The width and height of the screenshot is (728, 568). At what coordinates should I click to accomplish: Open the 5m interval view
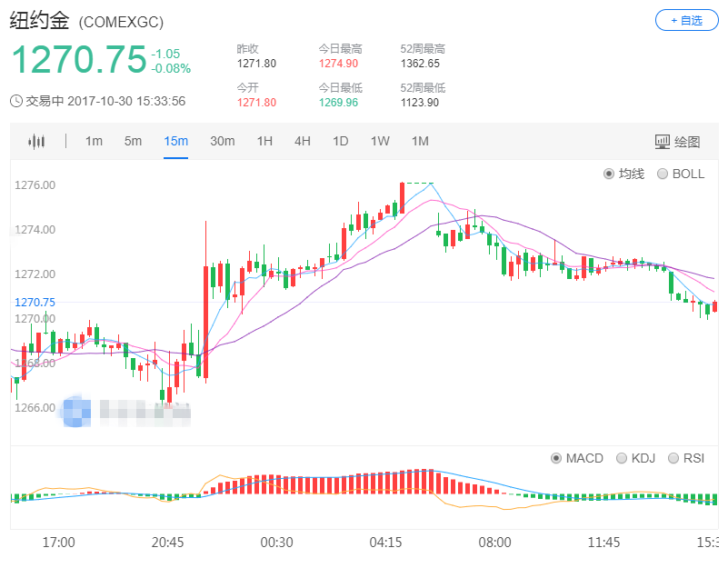pos(134,141)
